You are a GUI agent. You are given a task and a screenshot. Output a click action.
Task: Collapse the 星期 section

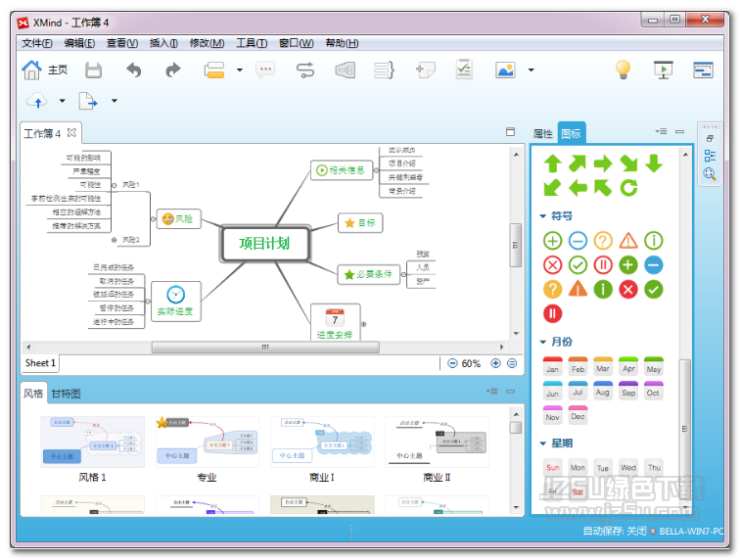pyautogui.click(x=542, y=443)
